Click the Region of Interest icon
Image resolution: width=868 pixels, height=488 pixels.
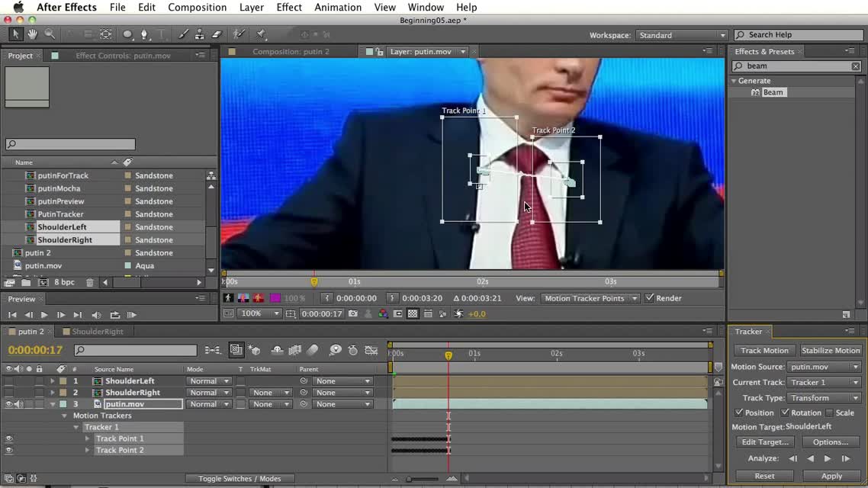[x=398, y=313]
